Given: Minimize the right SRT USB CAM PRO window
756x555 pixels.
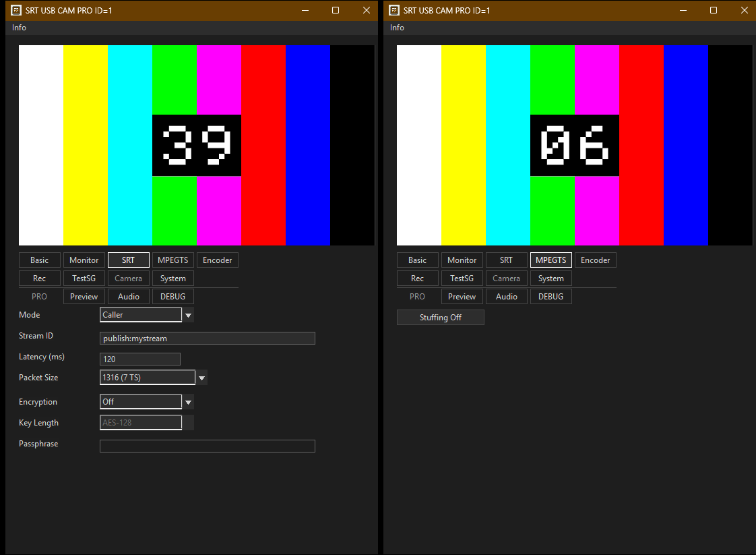Looking at the screenshot, I should (683, 10).
